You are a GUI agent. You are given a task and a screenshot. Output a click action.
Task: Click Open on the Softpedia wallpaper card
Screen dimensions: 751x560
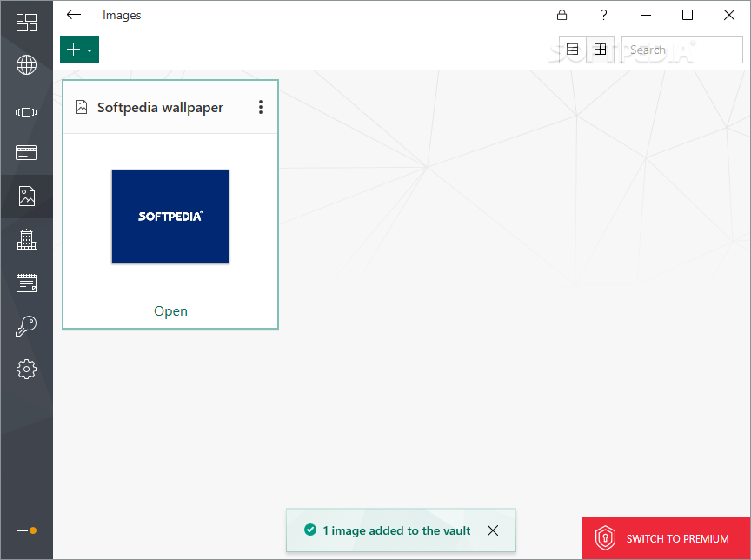click(x=170, y=311)
